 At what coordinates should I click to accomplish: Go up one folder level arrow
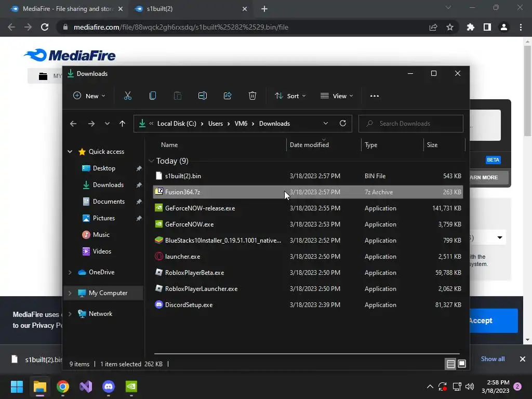tap(122, 124)
